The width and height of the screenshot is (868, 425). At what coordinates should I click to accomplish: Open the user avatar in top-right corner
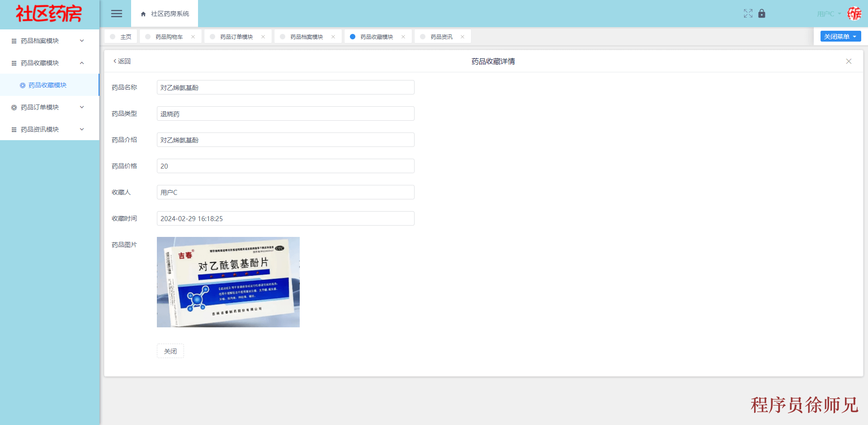(x=854, y=14)
